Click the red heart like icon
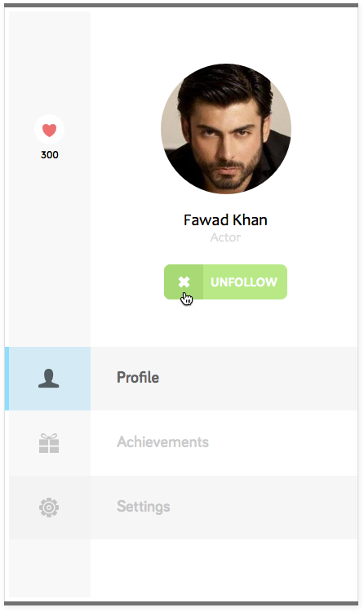 click(x=49, y=130)
